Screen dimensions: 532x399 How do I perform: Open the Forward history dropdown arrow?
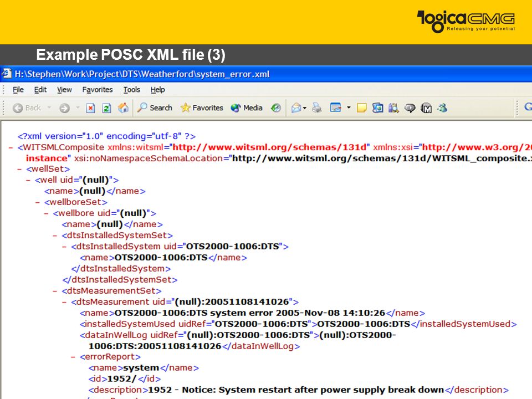78,108
